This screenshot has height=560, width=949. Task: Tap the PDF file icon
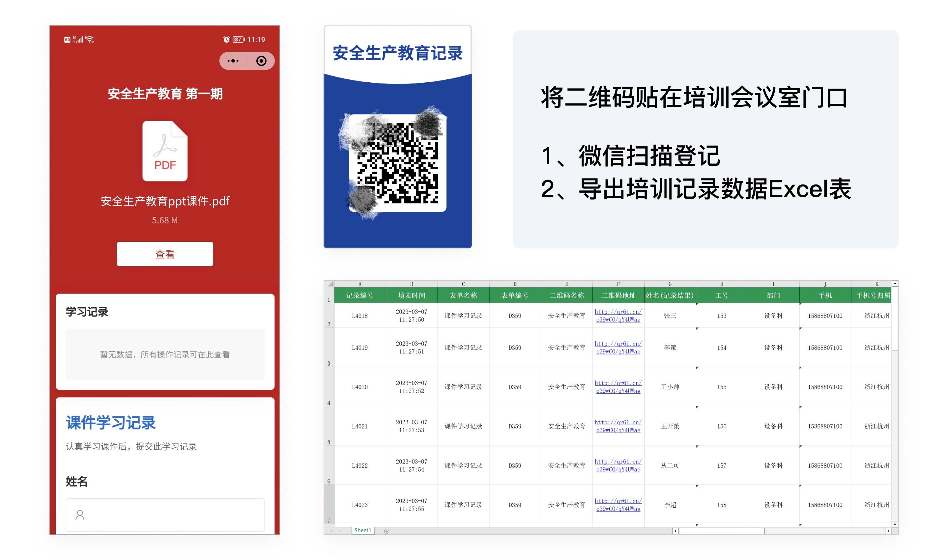click(165, 151)
